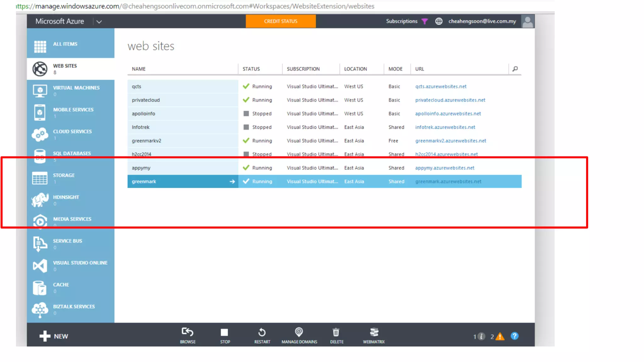The height and width of the screenshot is (362, 644).
Task: Sort table by Name column header
Action: click(x=139, y=69)
